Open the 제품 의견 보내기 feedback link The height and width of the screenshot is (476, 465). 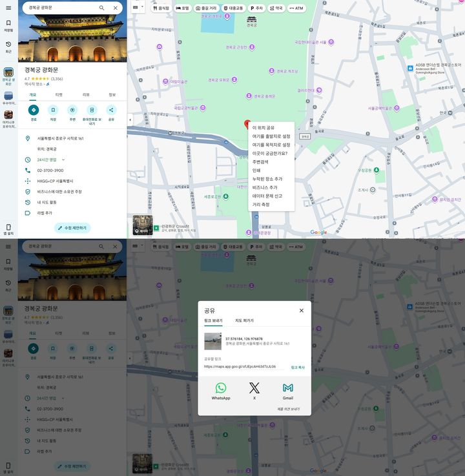tap(288, 409)
